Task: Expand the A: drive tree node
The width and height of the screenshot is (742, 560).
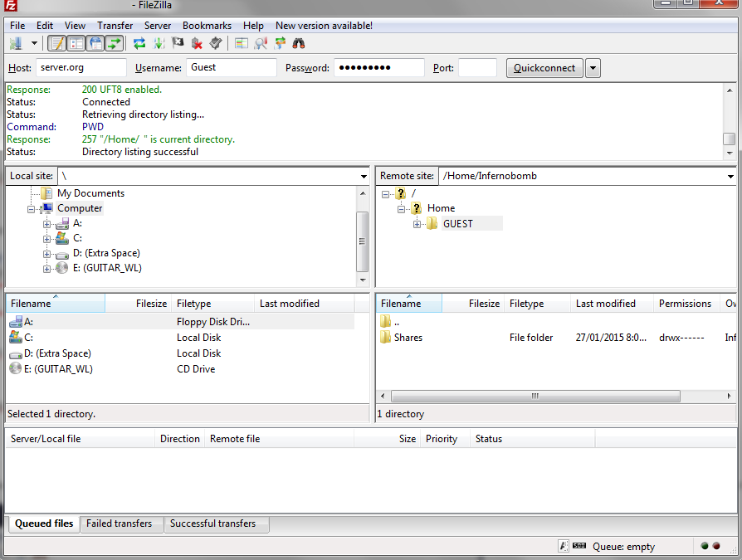Action: click(x=46, y=224)
